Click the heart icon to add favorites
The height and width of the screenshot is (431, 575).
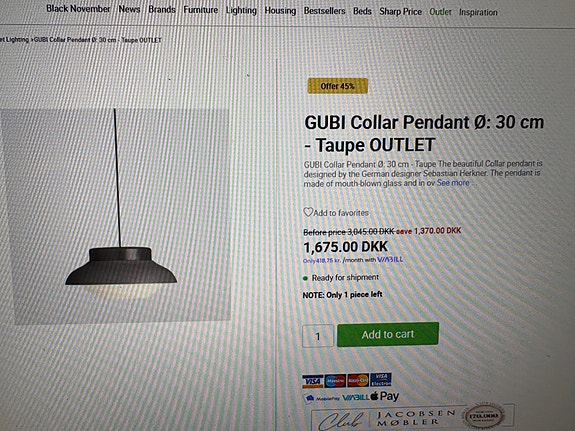click(308, 212)
